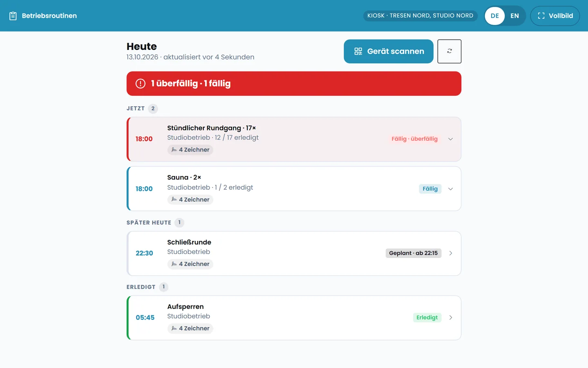Select the Geplant ab 22:15 status label
Viewport: 588px width, 368px height.
(x=413, y=253)
